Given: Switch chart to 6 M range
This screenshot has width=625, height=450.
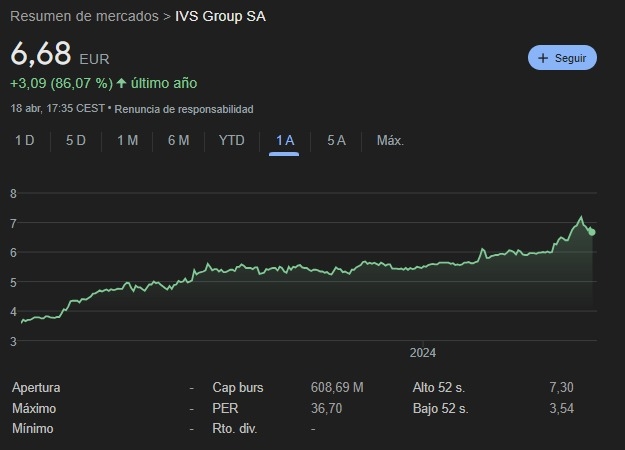Looking at the screenshot, I should click(178, 141).
